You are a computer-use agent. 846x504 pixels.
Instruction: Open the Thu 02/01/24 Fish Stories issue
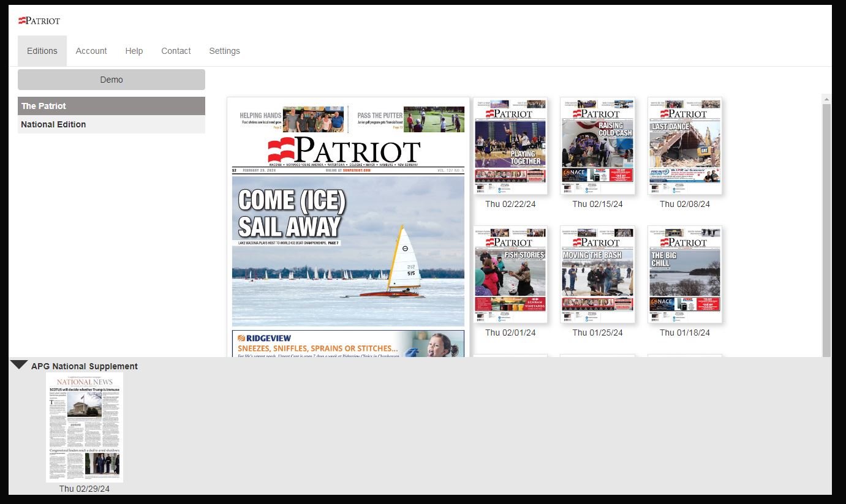pyautogui.click(x=510, y=274)
